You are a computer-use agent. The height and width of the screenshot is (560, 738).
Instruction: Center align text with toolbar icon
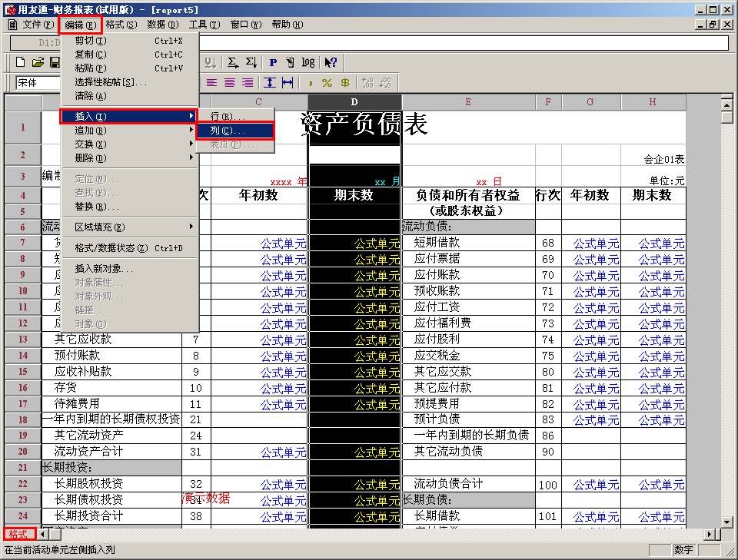click(x=230, y=83)
